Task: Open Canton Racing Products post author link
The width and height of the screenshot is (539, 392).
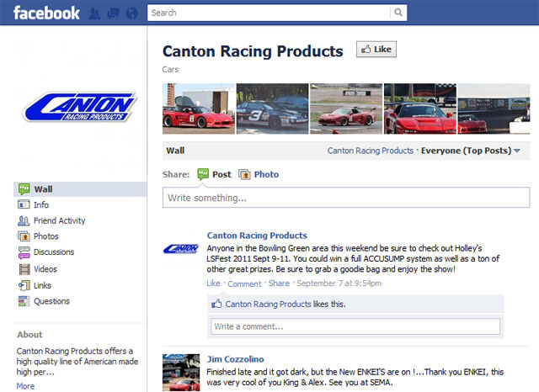Action: pyautogui.click(x=257, y=236)
